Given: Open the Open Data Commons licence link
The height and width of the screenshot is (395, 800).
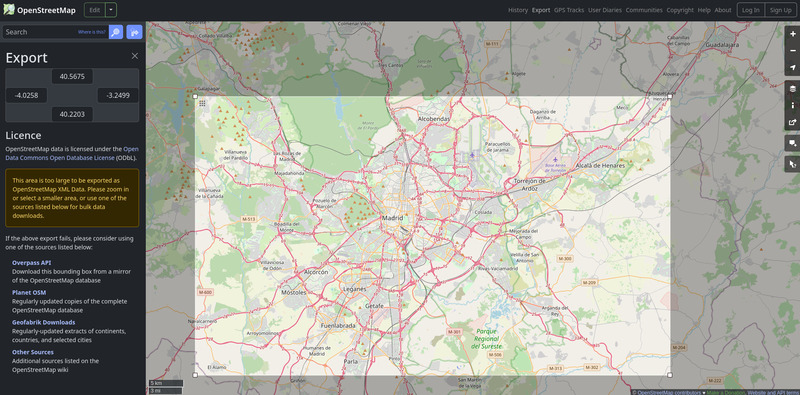Looking at the screenshot, I should point(71,154).
